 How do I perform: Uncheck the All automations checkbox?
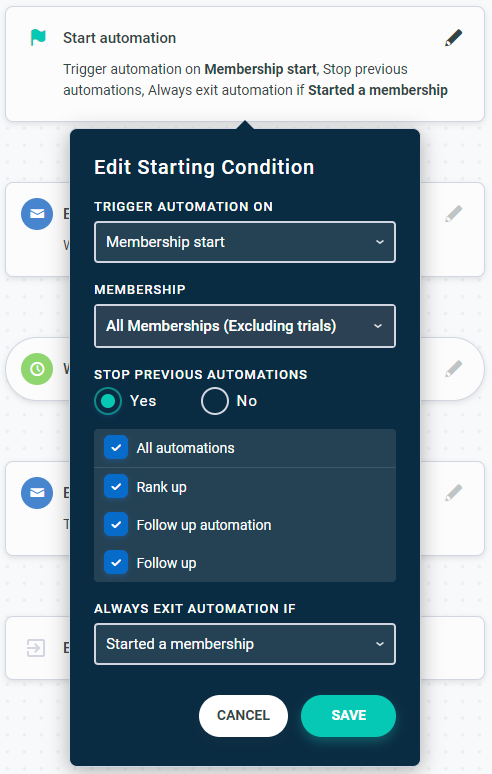(x=116, y=448)
